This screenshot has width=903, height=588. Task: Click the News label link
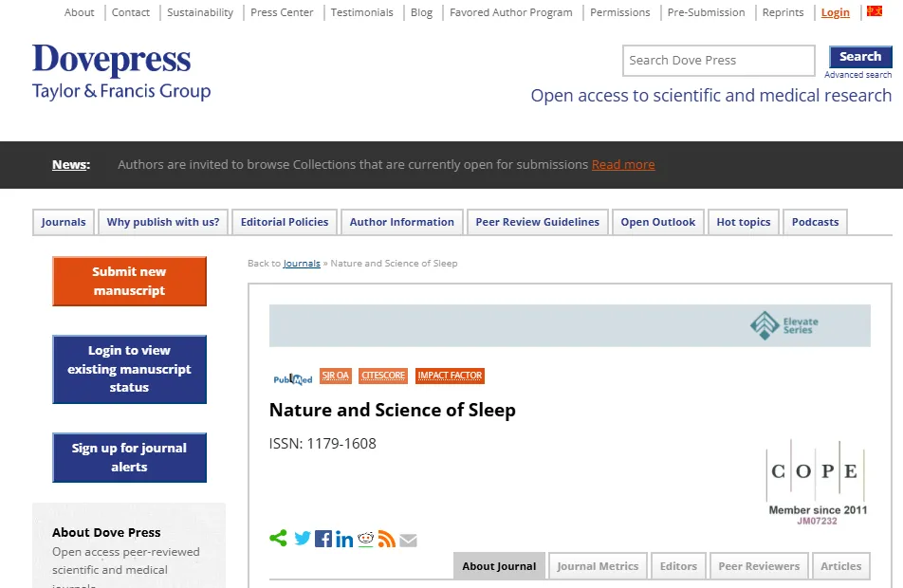tap(71, 165)
